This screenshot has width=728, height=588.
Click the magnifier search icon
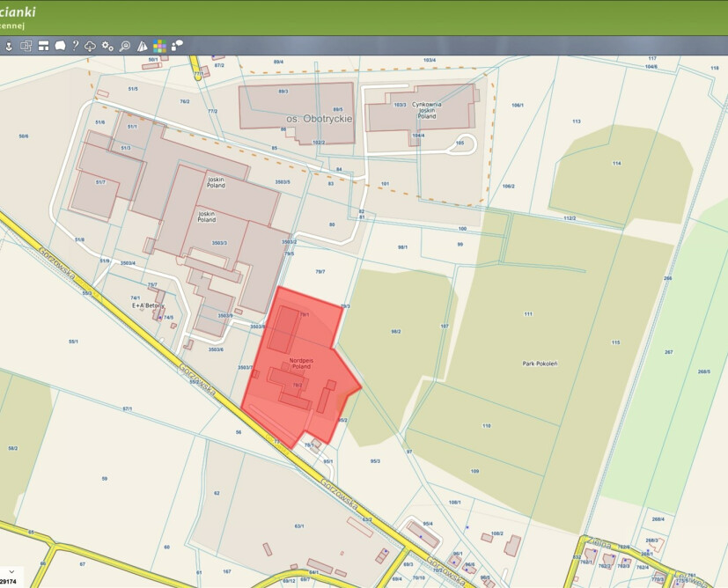pos(125,46)
